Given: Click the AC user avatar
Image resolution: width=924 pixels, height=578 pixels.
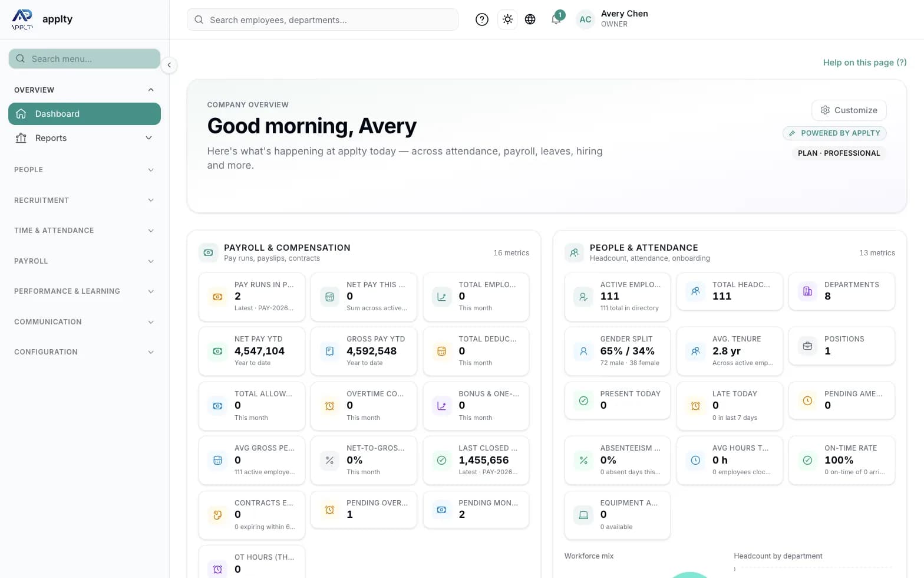Looking at the screenshot, I should (585, 19).
